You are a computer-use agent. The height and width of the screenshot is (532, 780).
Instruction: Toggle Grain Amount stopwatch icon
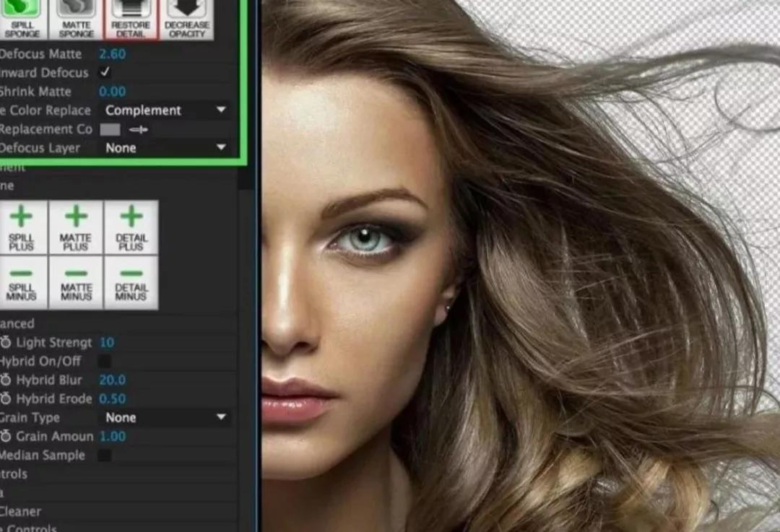click(x=6, y=436)
